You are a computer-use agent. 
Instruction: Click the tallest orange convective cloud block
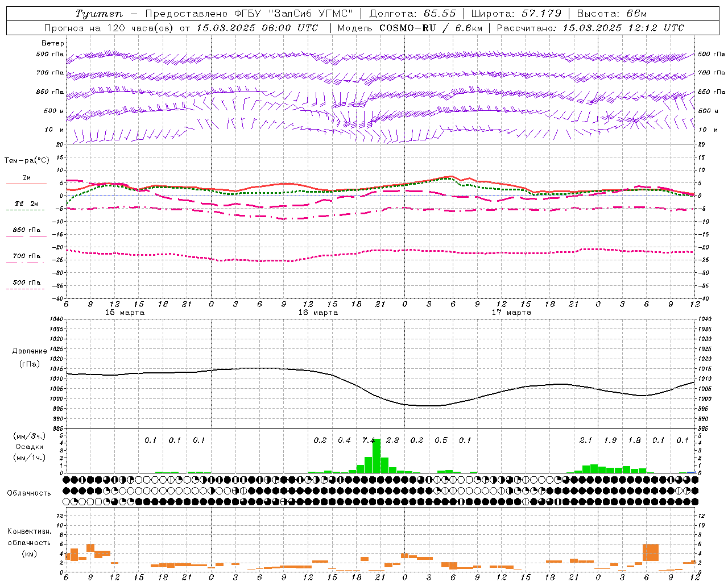tap(651, 552)
